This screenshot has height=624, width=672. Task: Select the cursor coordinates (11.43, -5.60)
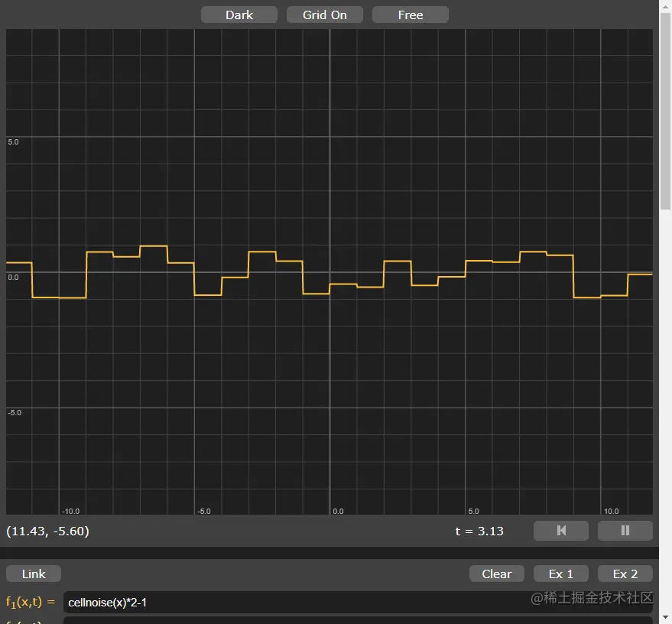tap(47, 531)
